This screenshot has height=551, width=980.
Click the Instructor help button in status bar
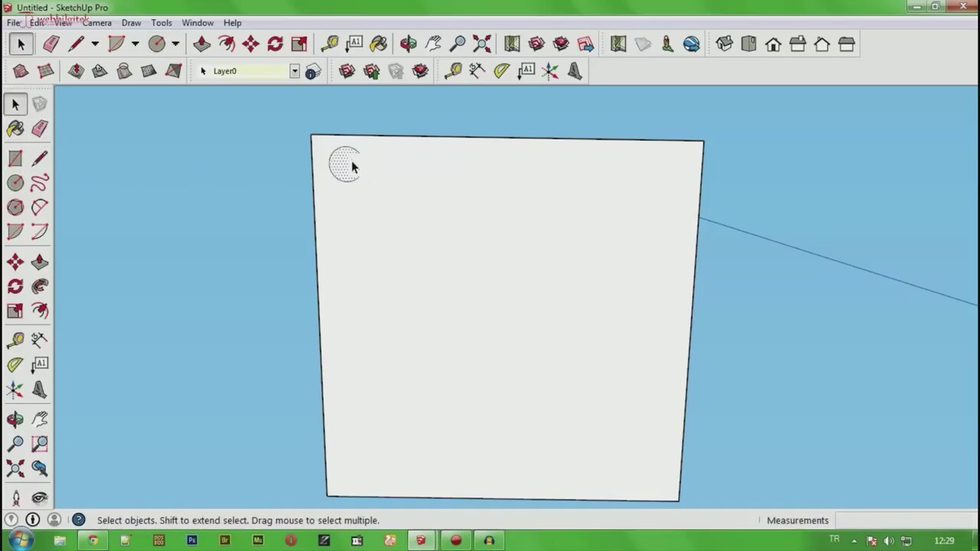pos(78,520)
